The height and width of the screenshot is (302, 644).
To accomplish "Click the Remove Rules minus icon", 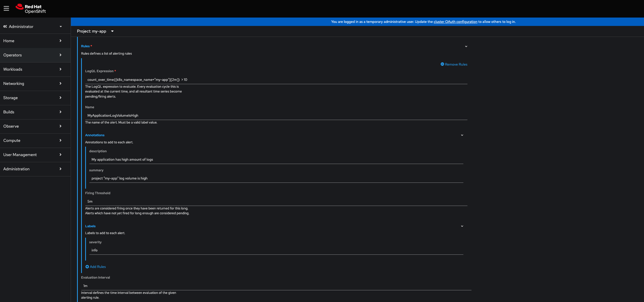I will (x=442, y=64).
